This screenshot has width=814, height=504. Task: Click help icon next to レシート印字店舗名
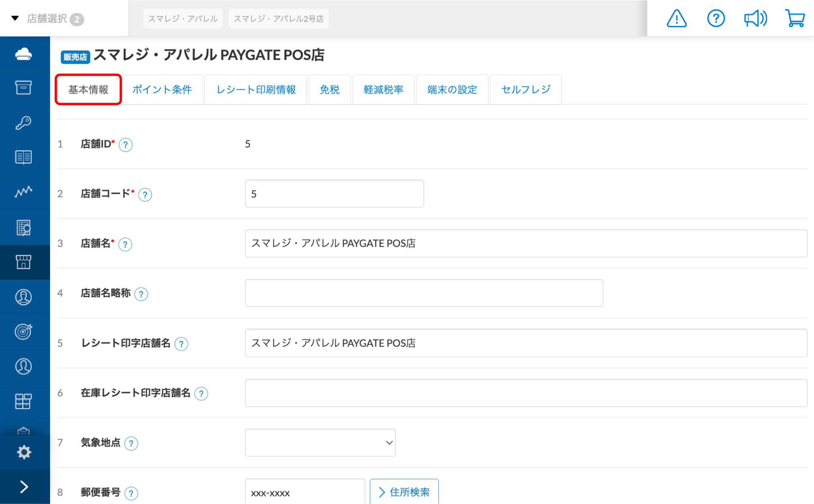coord(181,344)
